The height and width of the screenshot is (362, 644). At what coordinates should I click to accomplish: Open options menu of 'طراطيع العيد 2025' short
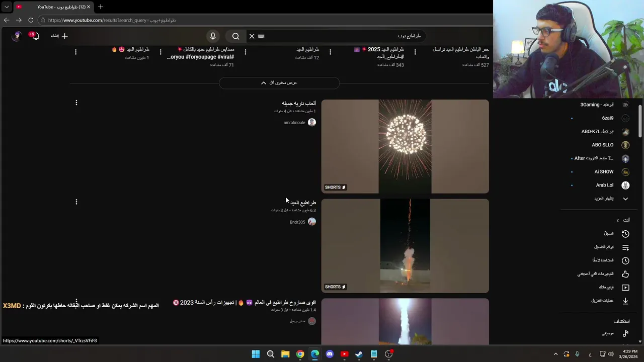click(330, 52)
